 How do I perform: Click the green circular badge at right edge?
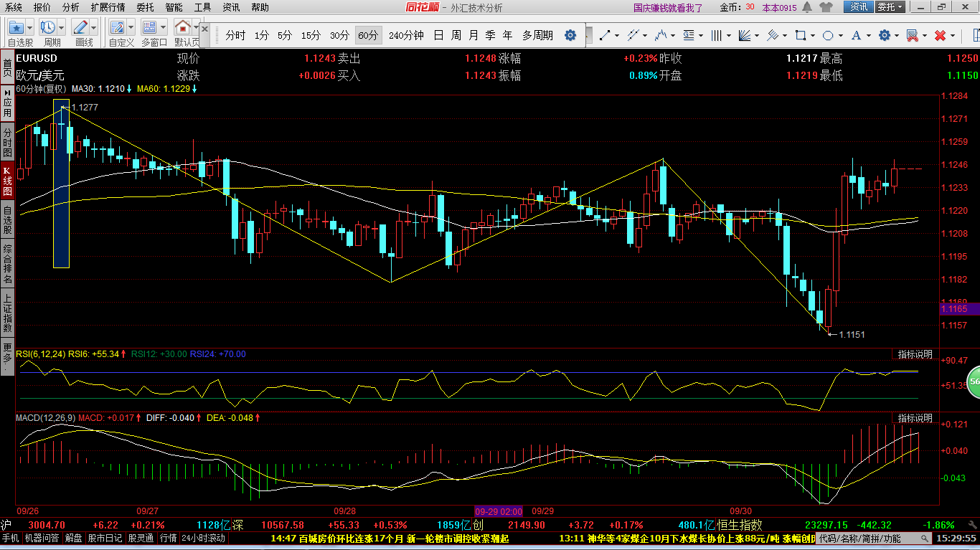pos(974,381)
